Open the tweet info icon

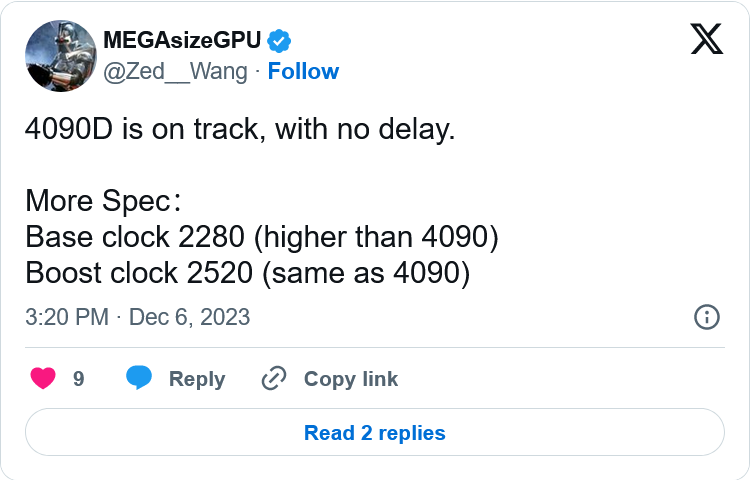coord(706,317)
